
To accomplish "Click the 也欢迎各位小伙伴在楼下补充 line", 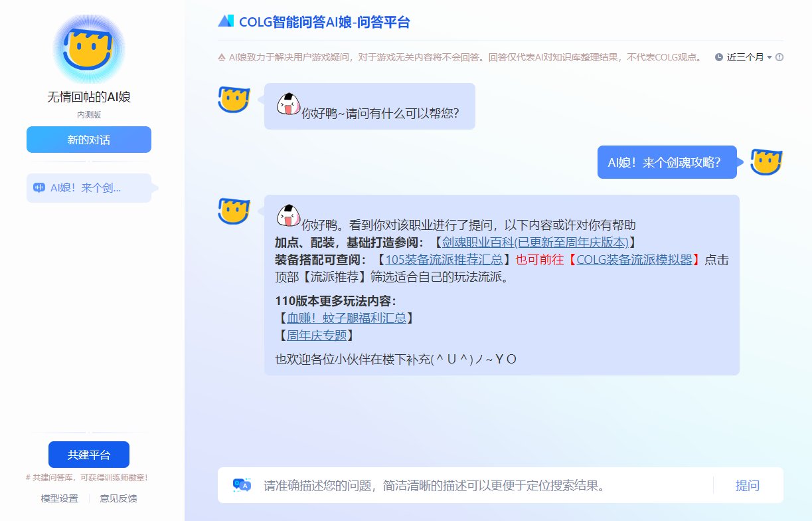I will 396,360.
